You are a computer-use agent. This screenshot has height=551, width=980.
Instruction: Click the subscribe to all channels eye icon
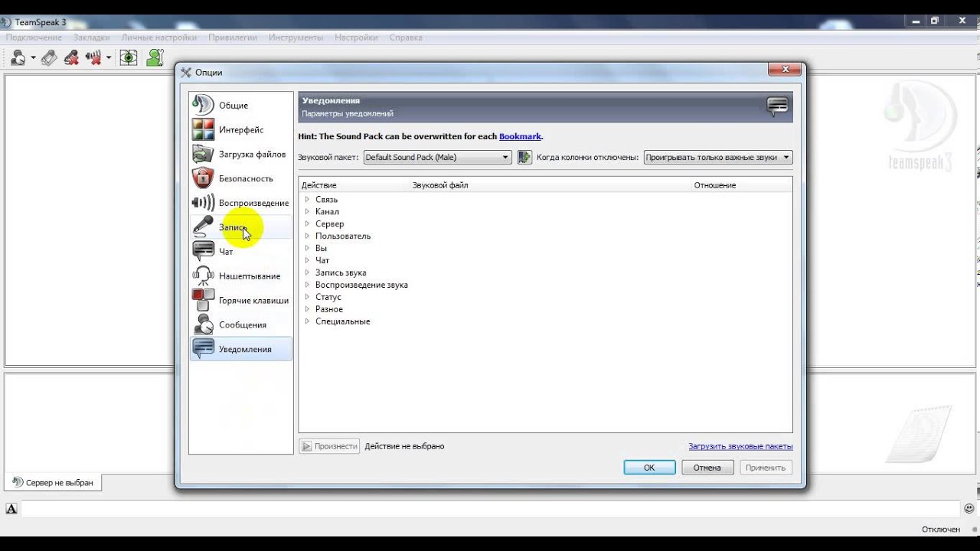click(x=129, y=57)
